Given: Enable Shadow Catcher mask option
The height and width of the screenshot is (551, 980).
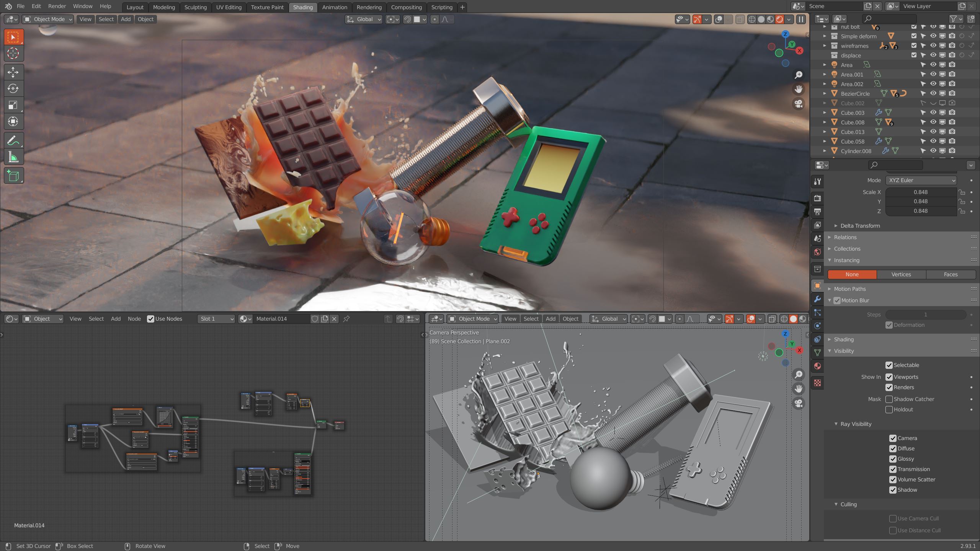Looking at the screenshot, I should 890,399.
